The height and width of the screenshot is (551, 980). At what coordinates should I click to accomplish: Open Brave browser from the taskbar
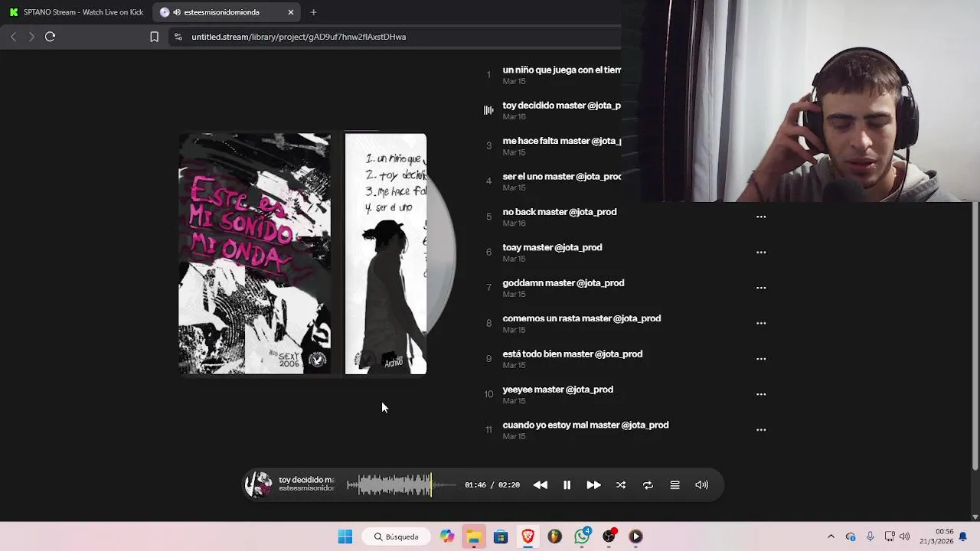tap(528, 536)
